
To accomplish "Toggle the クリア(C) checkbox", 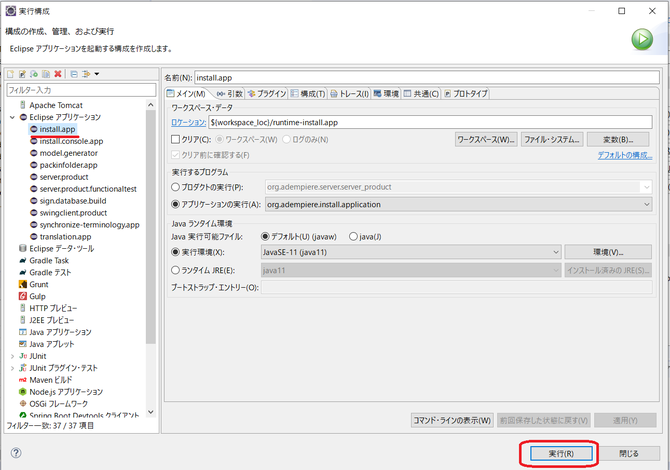I will [175, 140].
